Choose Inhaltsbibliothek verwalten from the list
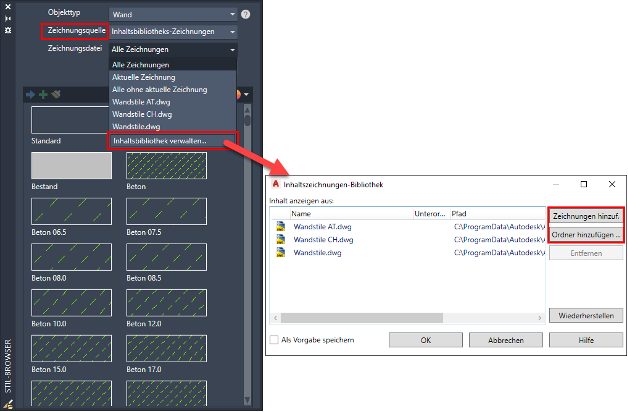The width and height of the screenshot is (628, 412). (172, 140)
